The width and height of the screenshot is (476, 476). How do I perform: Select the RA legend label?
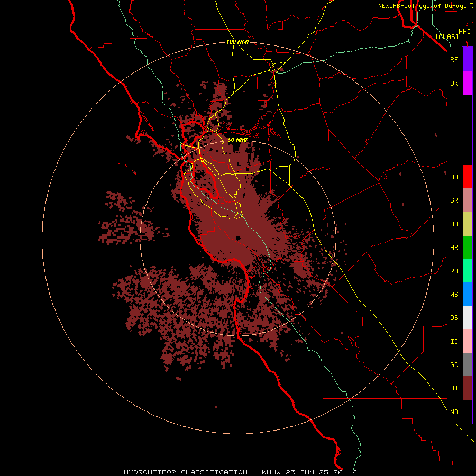454,271
